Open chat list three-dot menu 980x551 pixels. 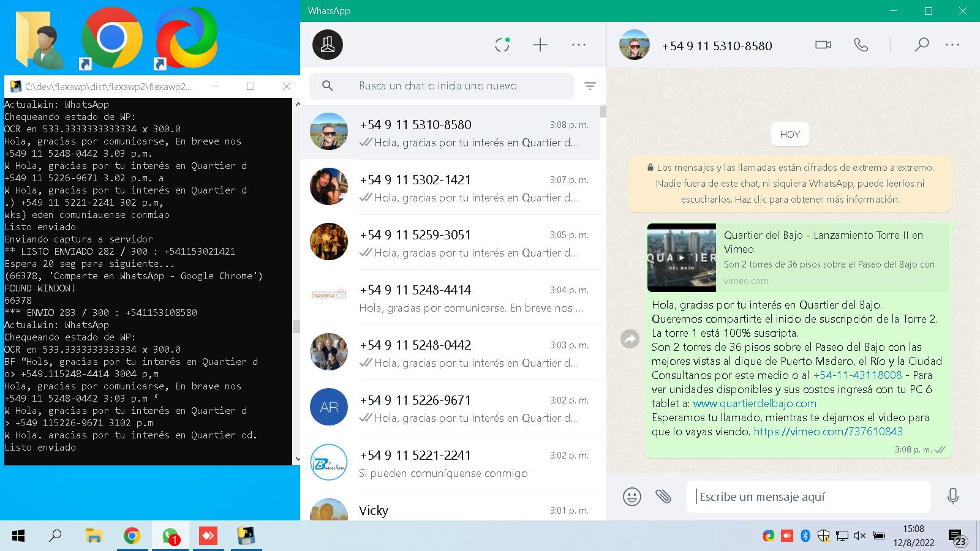[578, 45]
